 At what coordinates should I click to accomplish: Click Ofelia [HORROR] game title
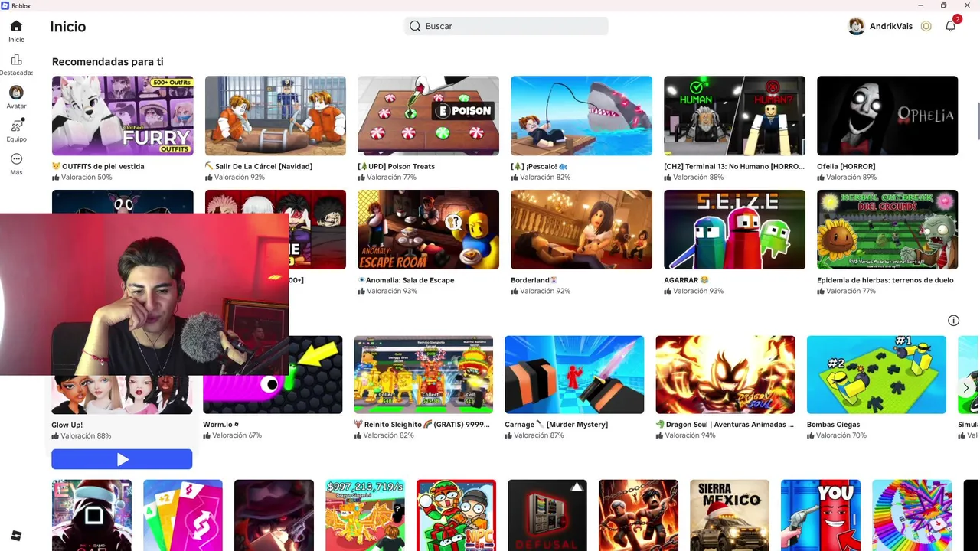click(x=846, y=166)
